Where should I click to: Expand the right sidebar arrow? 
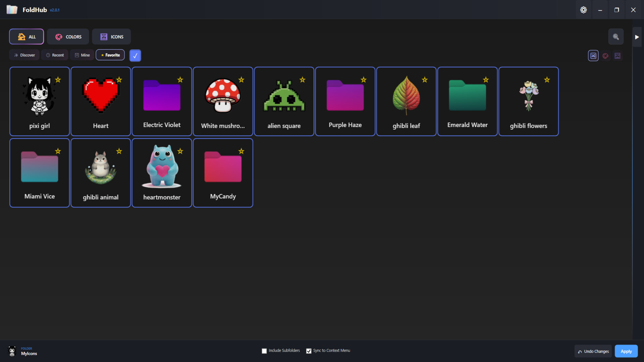637,37
